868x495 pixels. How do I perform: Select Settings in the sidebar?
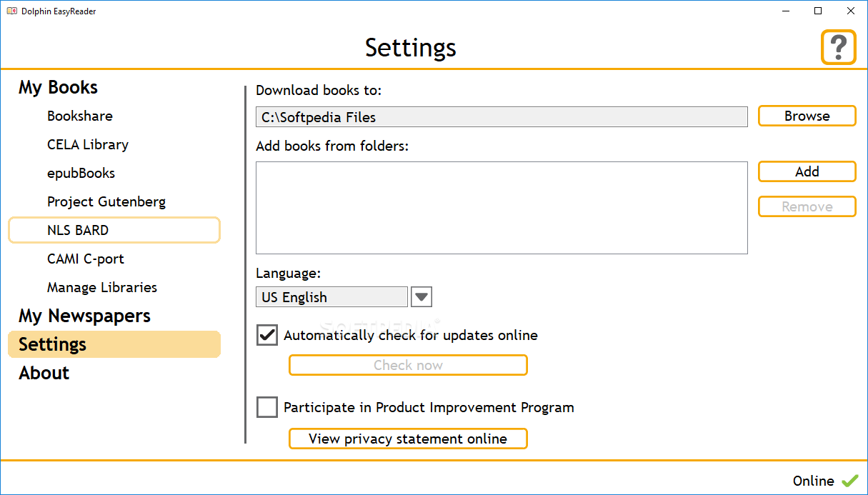point(114,344)
